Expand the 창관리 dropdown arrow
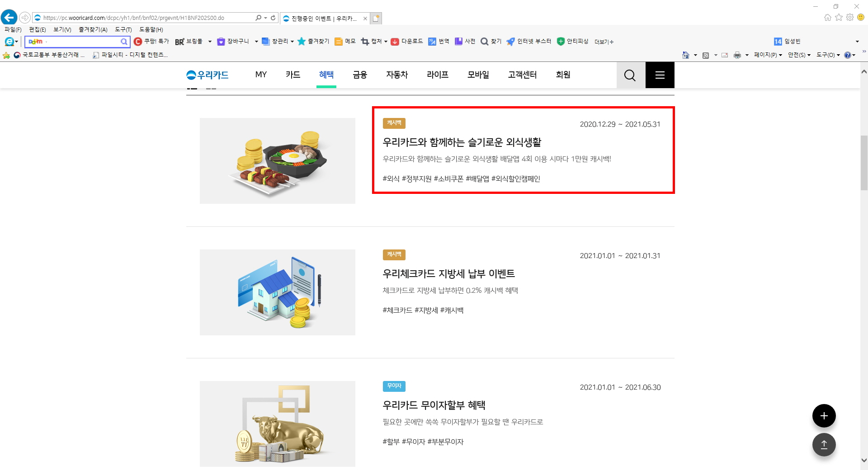This screenshot has height=470, width=868. (292, 42)
